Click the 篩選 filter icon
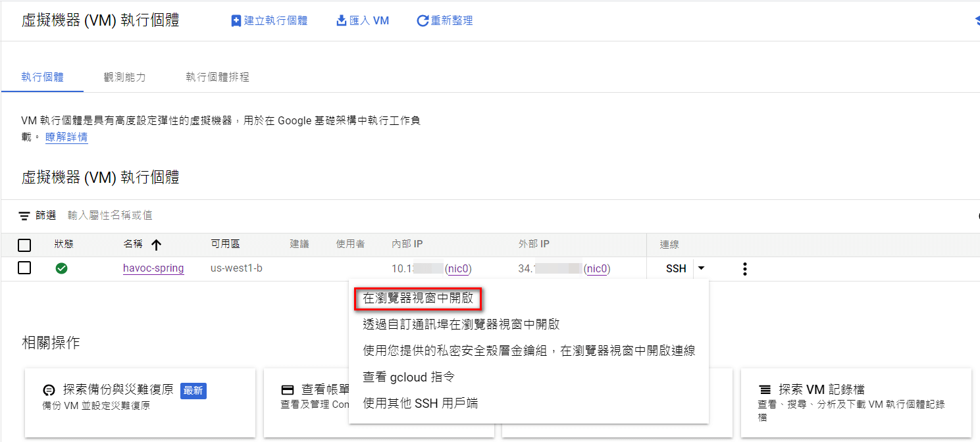 coord(24,216)
